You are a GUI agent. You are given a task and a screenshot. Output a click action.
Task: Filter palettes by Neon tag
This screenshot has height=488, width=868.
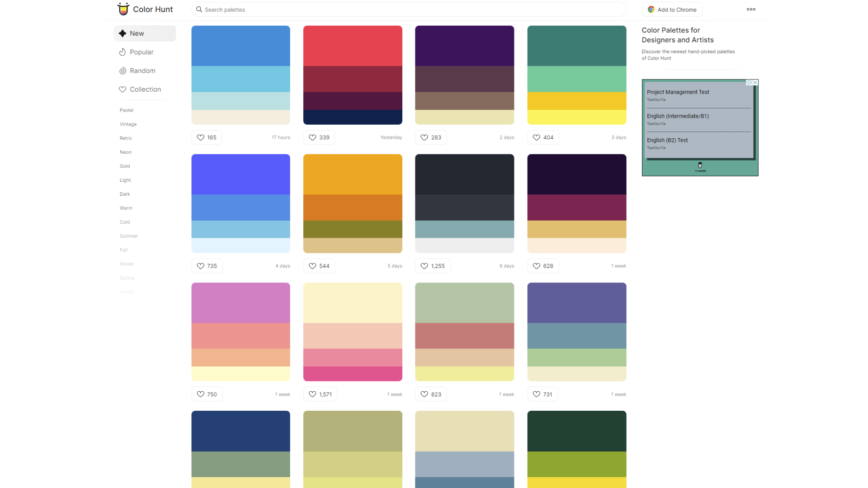126,152
